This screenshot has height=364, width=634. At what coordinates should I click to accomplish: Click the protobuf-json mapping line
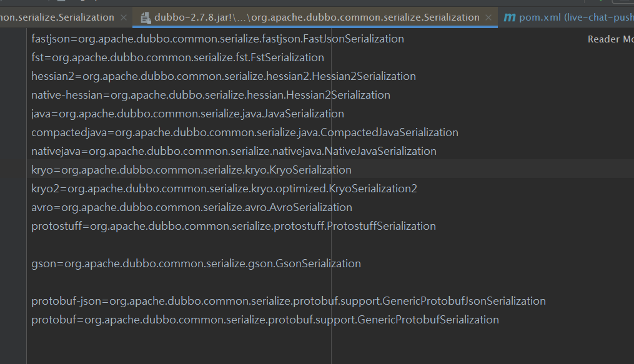point(287,301)
